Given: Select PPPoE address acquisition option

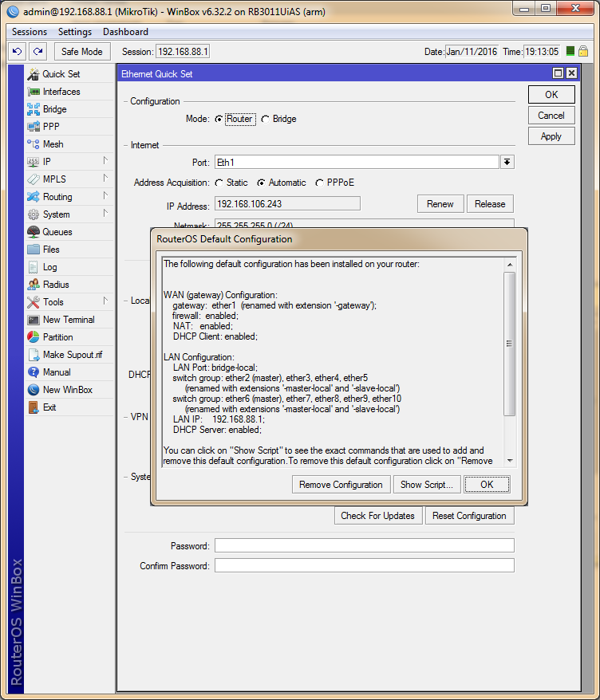Looking at the screenshot, I should click(x=320, y=183).
